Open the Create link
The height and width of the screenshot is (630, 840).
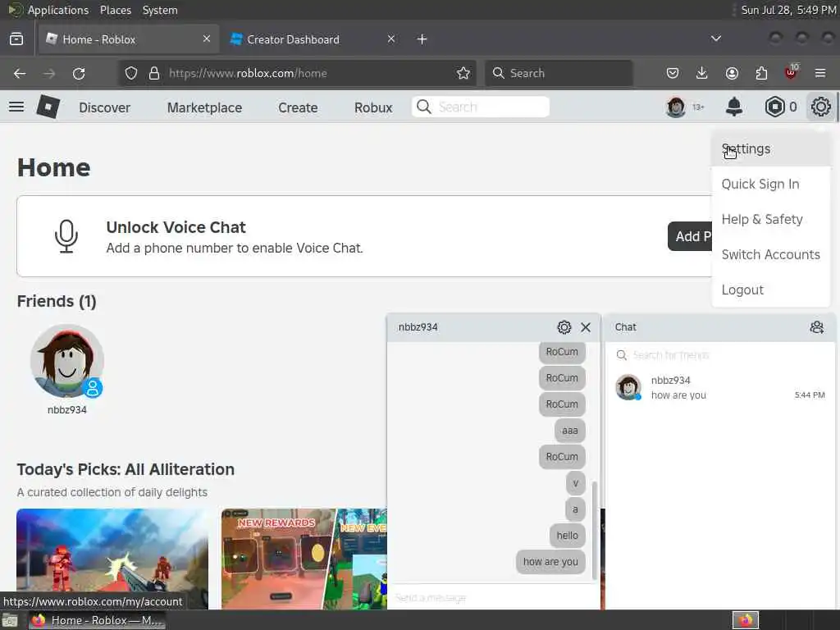[x=298, y=107]
